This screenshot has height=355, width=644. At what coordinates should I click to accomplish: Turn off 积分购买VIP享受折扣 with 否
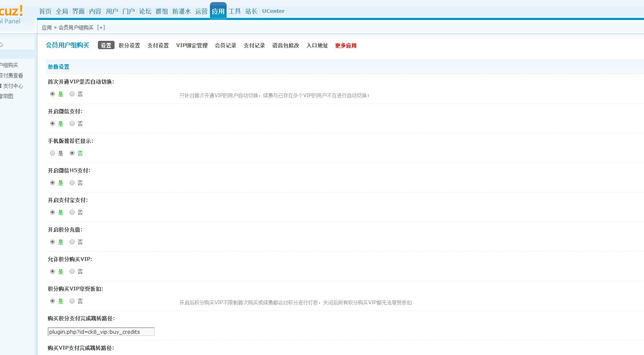(x=72, y=301)
